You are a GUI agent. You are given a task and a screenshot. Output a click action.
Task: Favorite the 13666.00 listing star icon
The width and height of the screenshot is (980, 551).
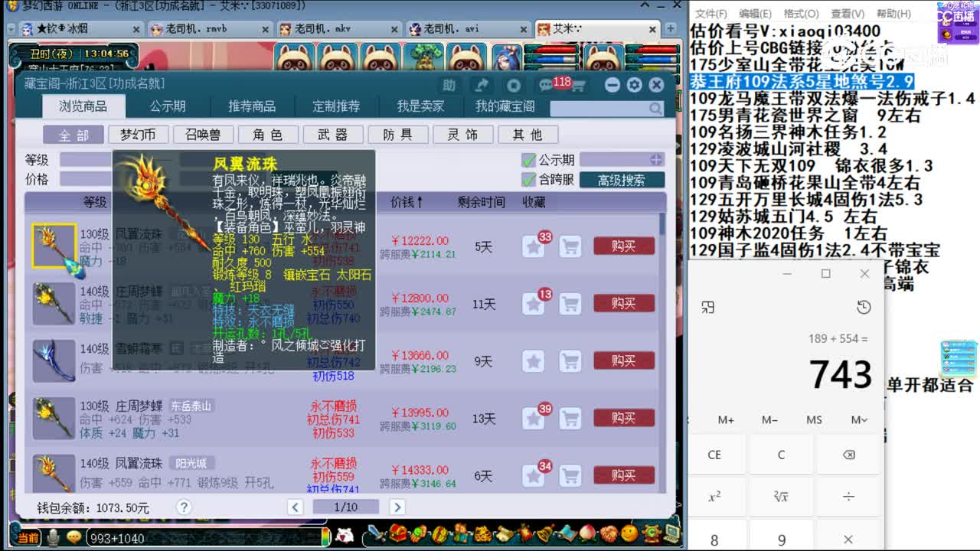[x=534, y=361]
